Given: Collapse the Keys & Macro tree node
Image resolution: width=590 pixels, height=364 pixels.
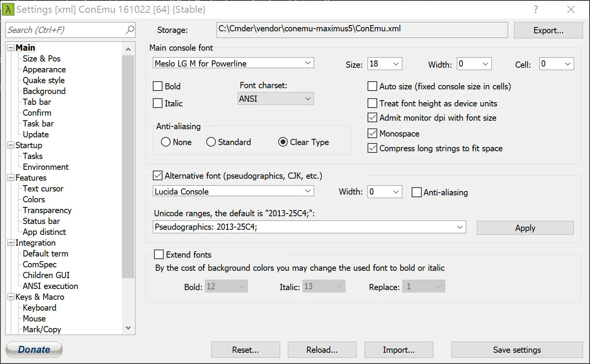Looking at the screenshot, I should (11, 297).
